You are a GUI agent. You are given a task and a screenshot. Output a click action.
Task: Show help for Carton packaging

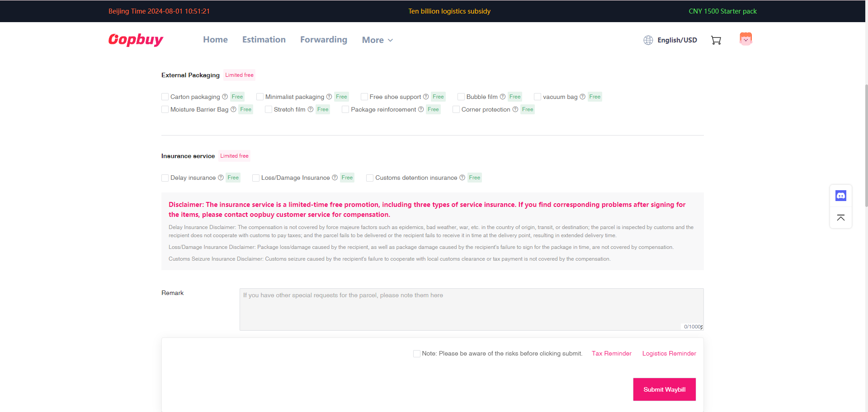tap(225, 97)
